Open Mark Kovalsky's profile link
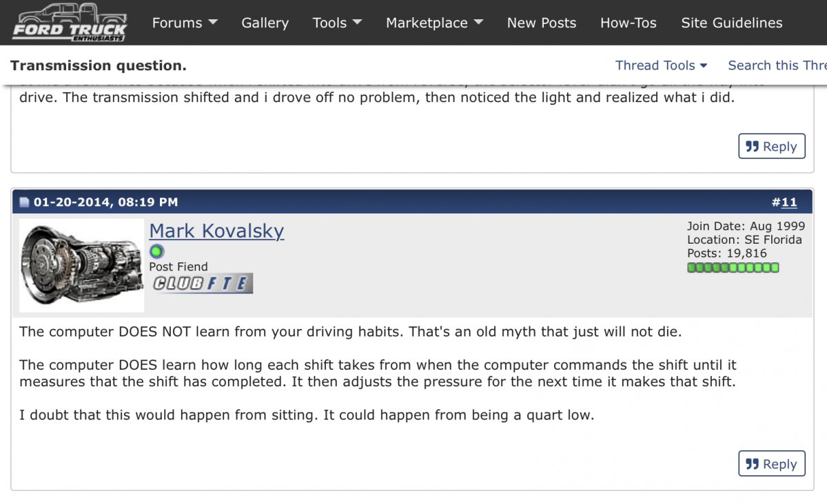The width and height of the screenshot is (827, 504). pyautogui.click(x=216, y=231)
